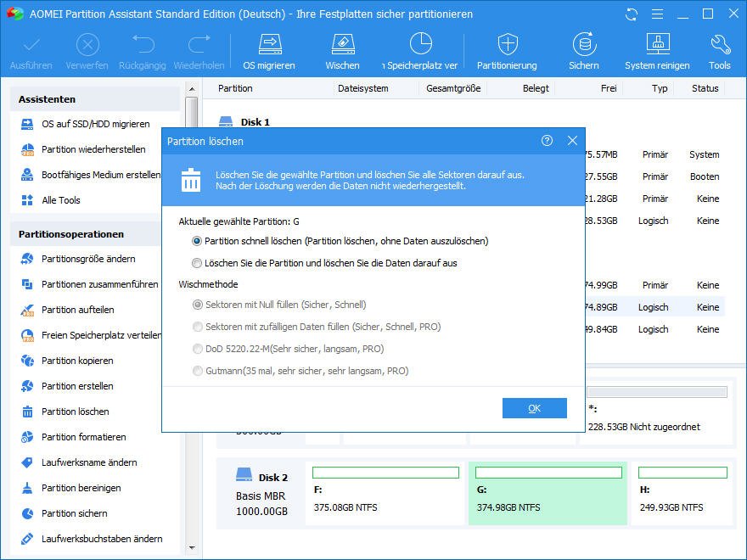This screenshot has width=747, height=560.
Task: Click the Wiederholen redo icon
Action: (x=199, y=44)
